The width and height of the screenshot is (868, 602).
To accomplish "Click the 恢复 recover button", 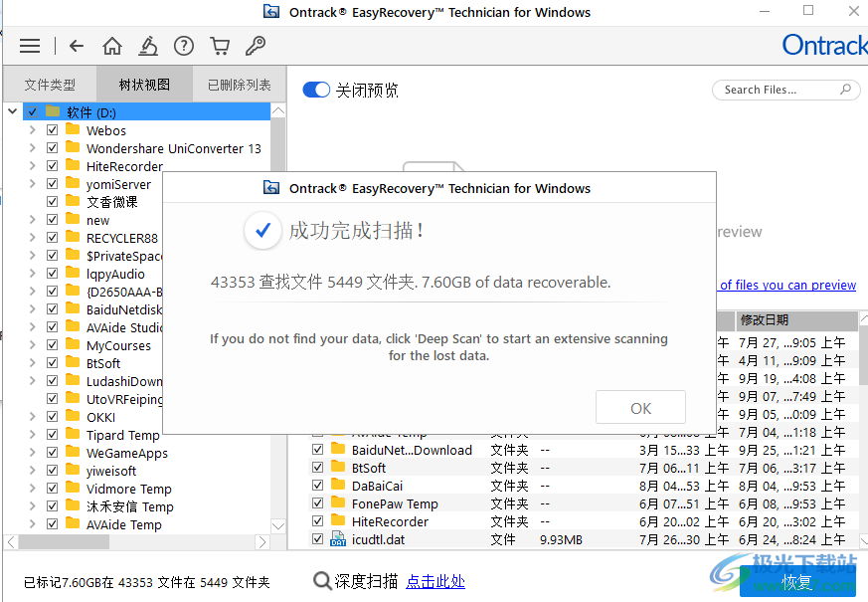I will pos(797,582).
